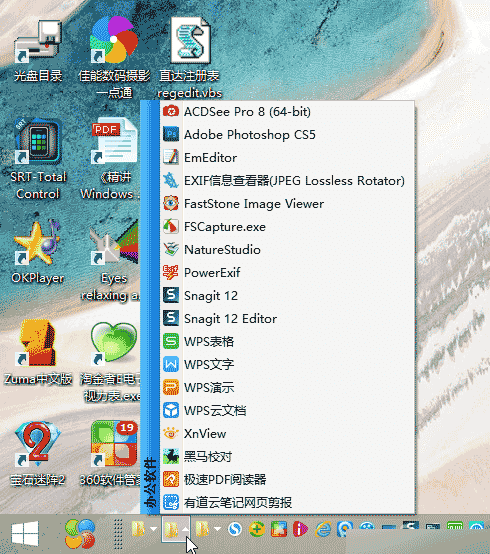Viewport: 490px width, 554px height.
Task: Select the OKPlayer star desktop shortcut
Action: (38, 252)
